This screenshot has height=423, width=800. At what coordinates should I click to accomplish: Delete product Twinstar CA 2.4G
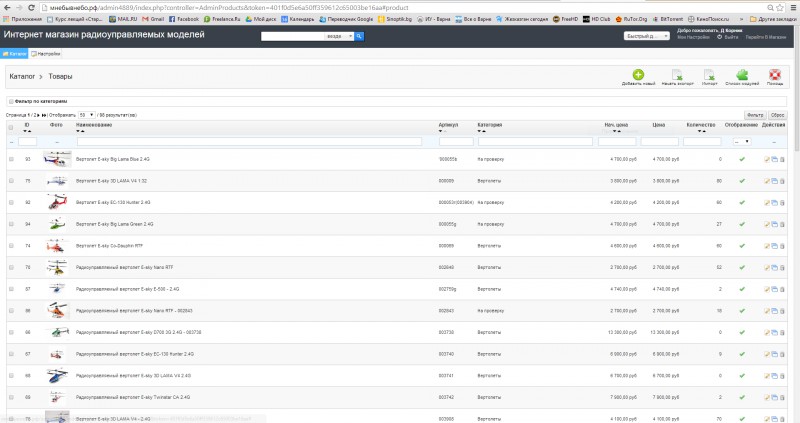782,397
